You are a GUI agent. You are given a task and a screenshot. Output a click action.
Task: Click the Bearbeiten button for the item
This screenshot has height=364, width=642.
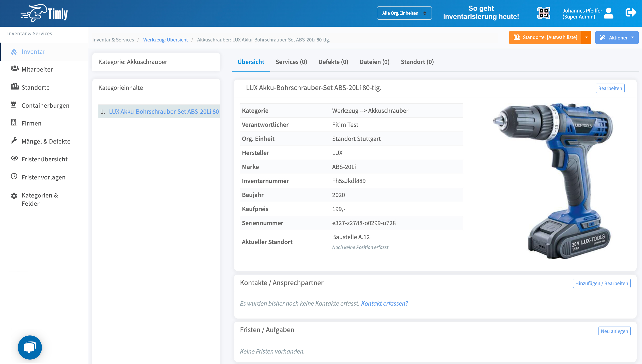[x=610, y=88]
